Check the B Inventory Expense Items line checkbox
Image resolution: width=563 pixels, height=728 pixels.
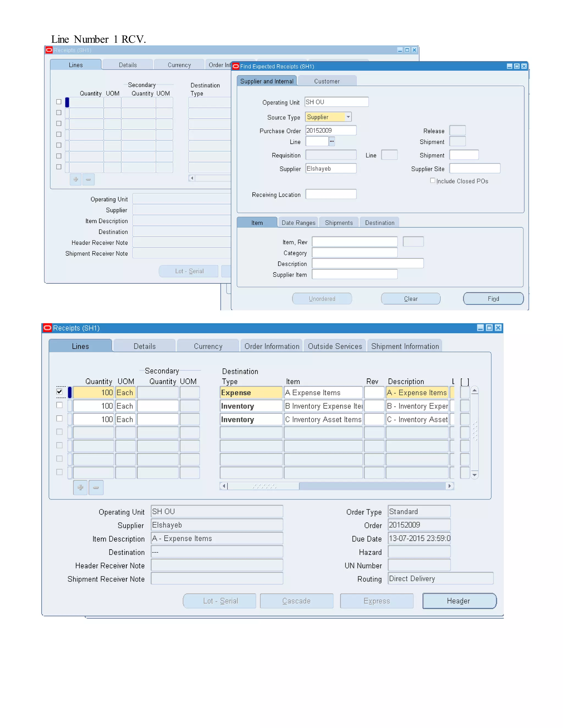point(59,405)
